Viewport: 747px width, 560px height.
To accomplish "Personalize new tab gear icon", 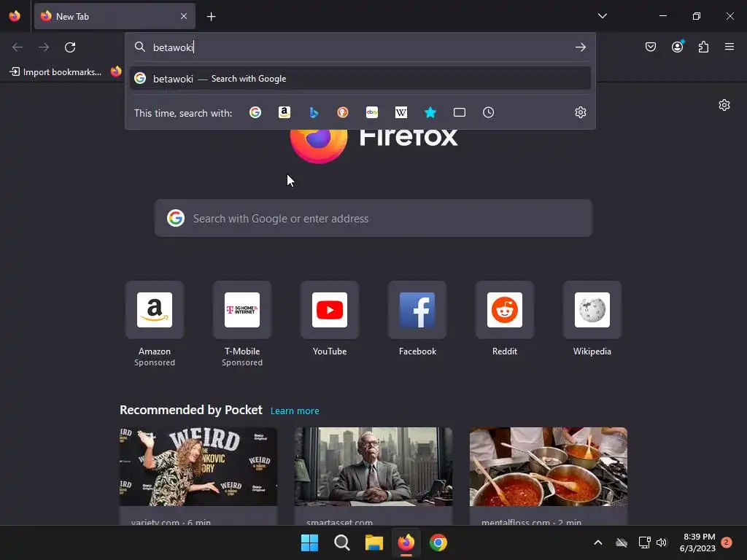I will pos(724,105).
